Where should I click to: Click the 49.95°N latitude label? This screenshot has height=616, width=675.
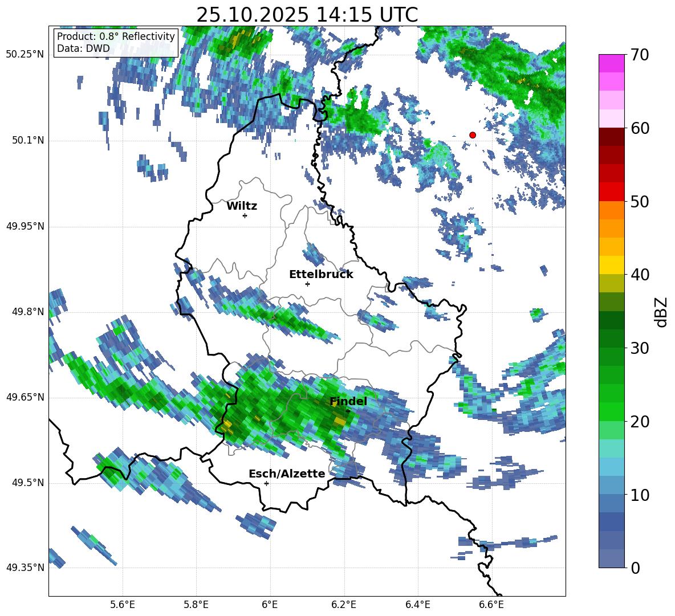click(x=25, y=226)
